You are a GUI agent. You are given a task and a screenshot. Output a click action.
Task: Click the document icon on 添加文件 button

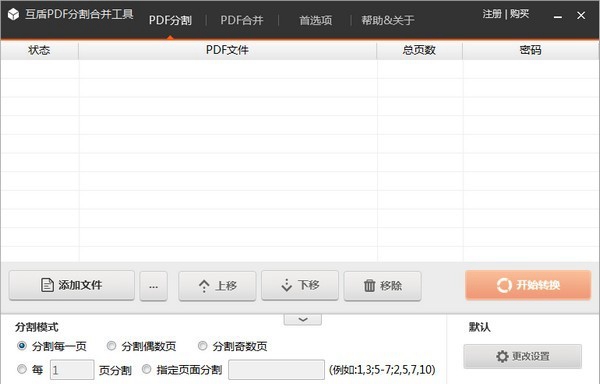47,285
